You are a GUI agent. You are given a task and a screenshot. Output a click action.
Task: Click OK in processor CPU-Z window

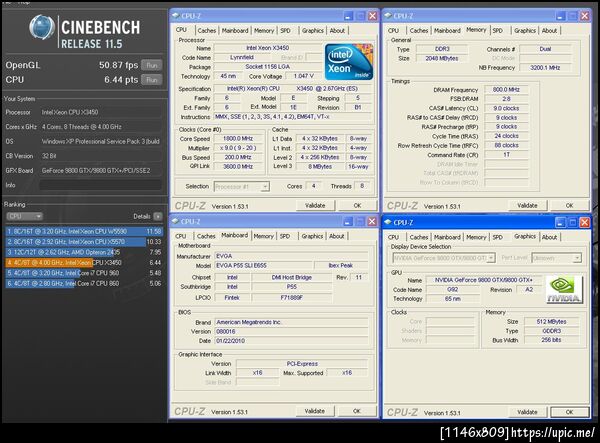357,205
